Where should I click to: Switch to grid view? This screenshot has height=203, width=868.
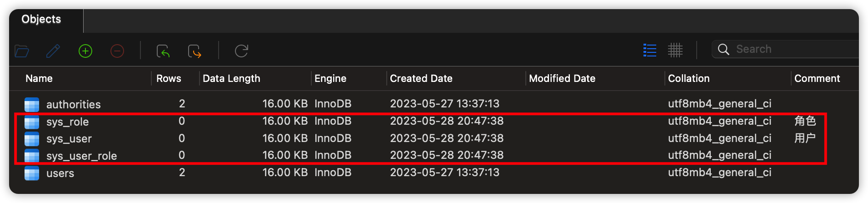click(675, 50)
